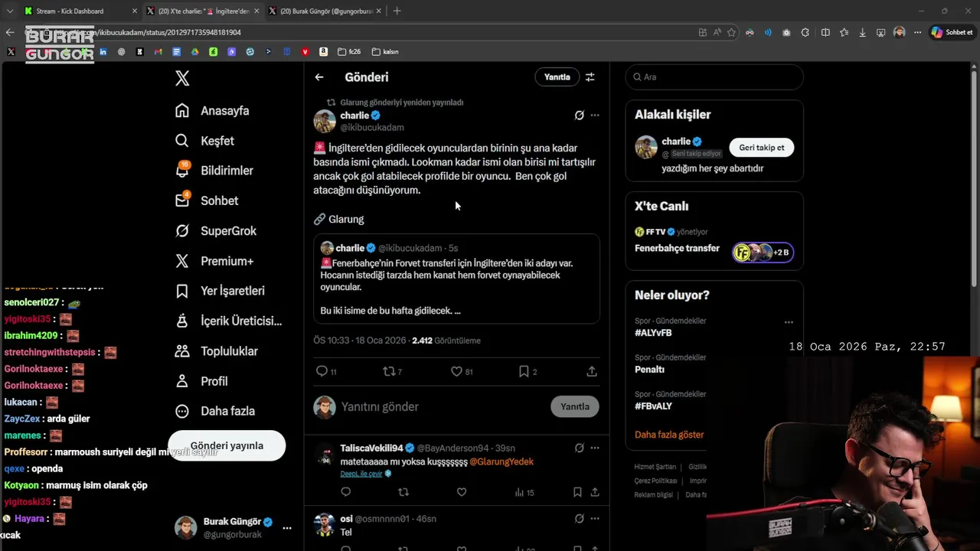The height and width of the screenshot is (551, 980).
Task: Open Daha fazla menu
Action: click(214, 411)
